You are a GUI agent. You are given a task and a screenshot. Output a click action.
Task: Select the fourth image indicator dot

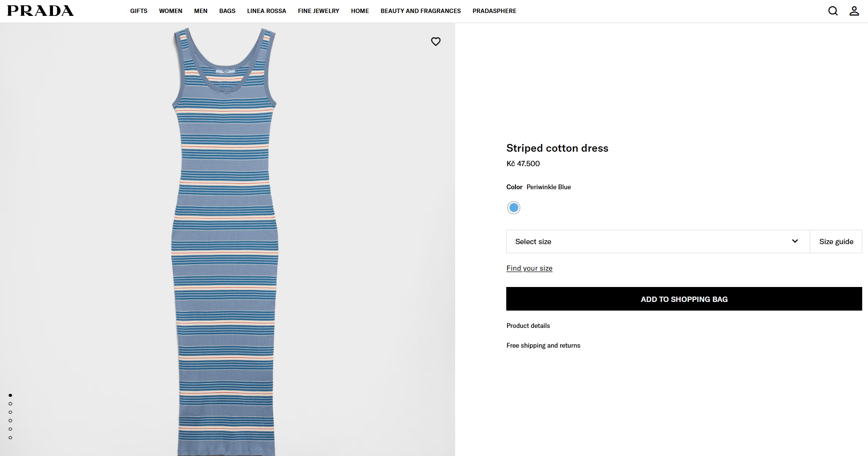coord(10,420)
